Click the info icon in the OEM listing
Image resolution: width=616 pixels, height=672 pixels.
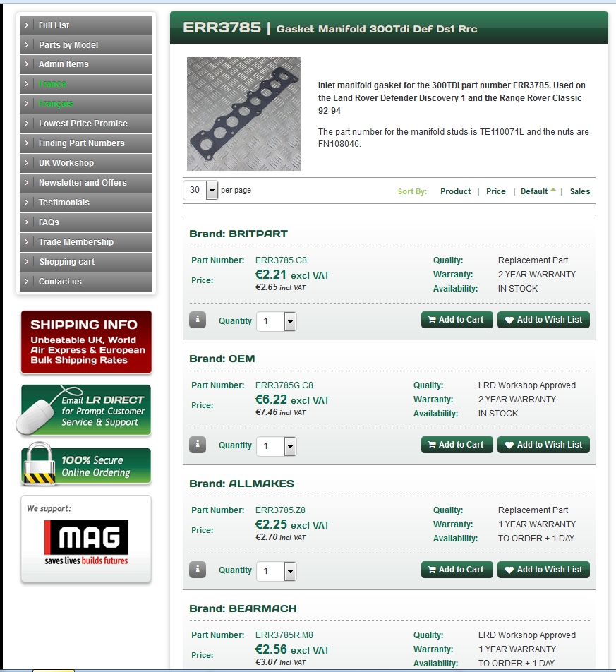coord(198,445)
